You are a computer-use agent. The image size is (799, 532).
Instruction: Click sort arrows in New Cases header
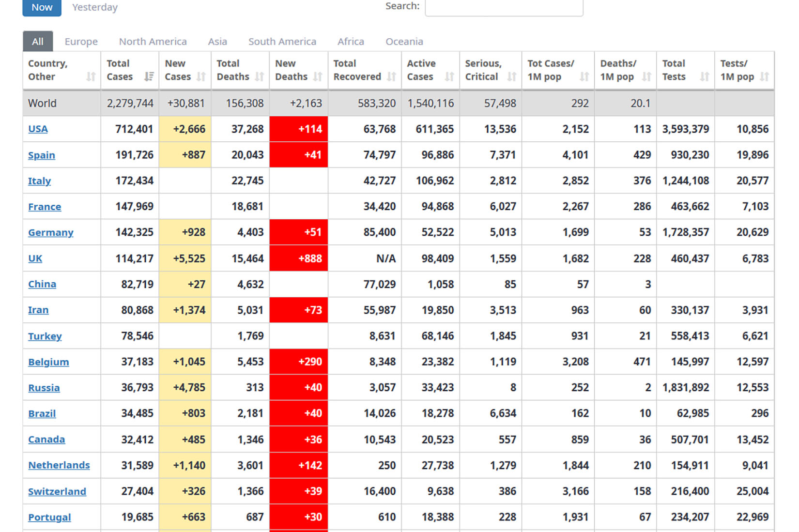(201, 76)
